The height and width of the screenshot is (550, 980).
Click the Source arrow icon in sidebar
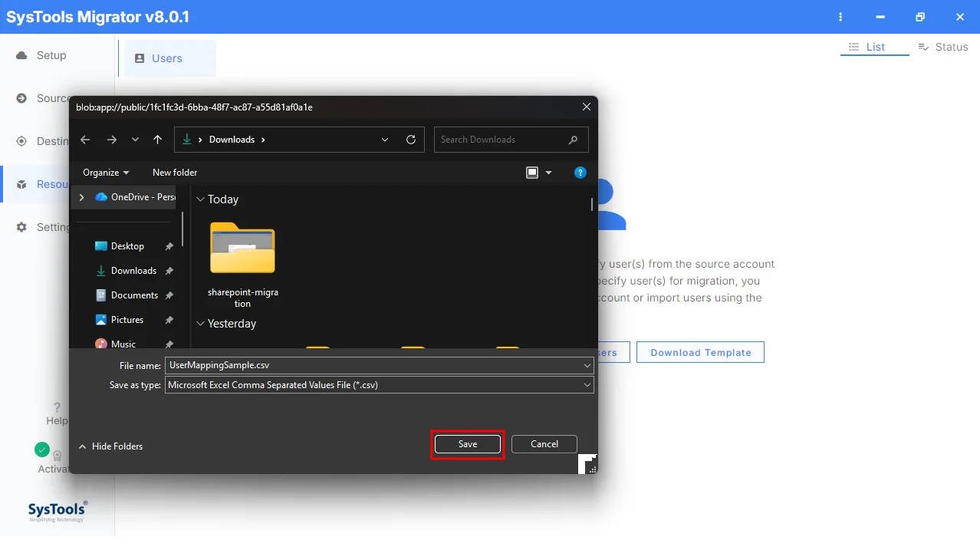[21, 98]
